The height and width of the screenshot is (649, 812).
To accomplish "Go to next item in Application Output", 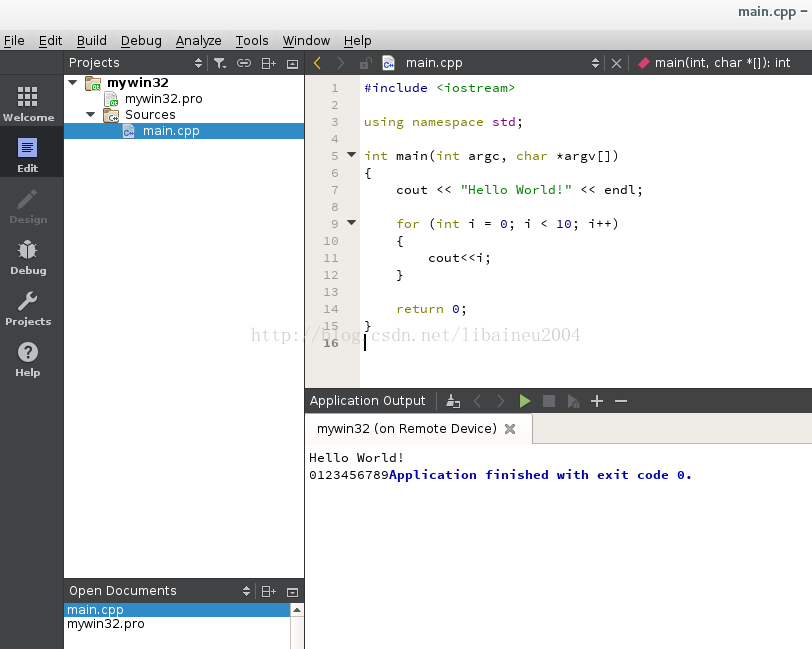I will tap(500, 401).
